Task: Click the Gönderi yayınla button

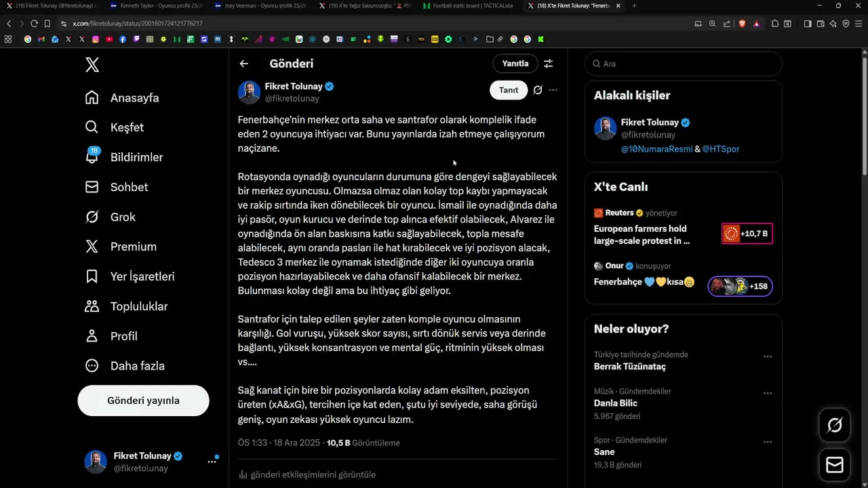Action: [x=143, y=401]
